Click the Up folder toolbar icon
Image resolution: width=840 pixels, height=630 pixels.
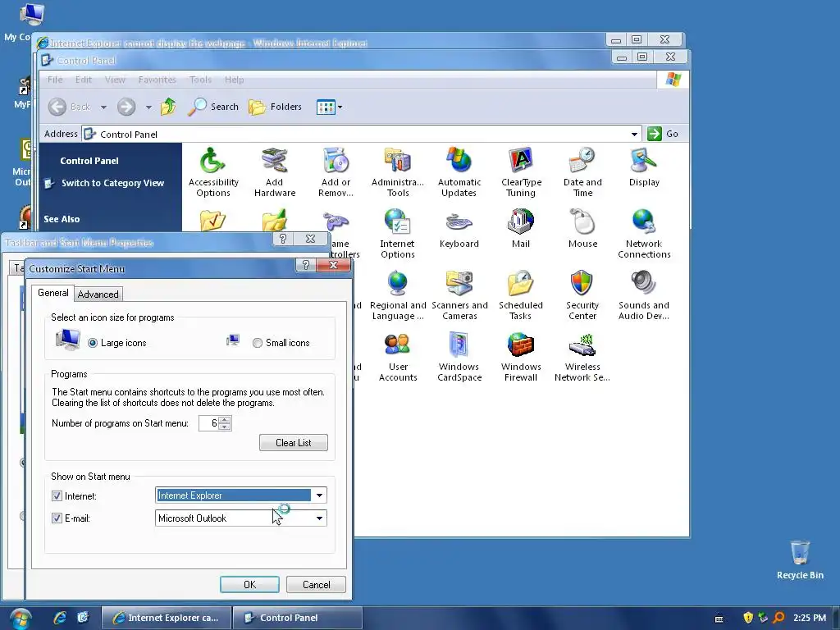click(x=168, y=107)
